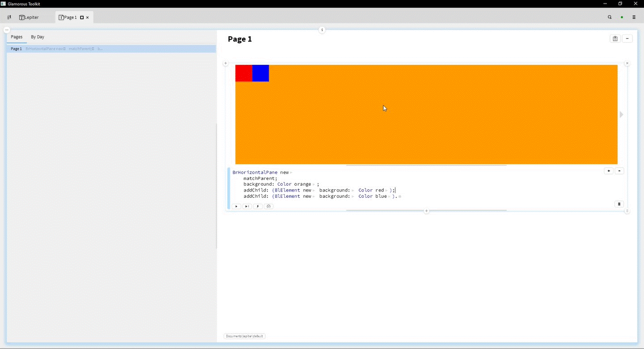Viewport: 644px width, 349px height.
Task: Click the profile gauge button under code
Action: tap(268, 206)
